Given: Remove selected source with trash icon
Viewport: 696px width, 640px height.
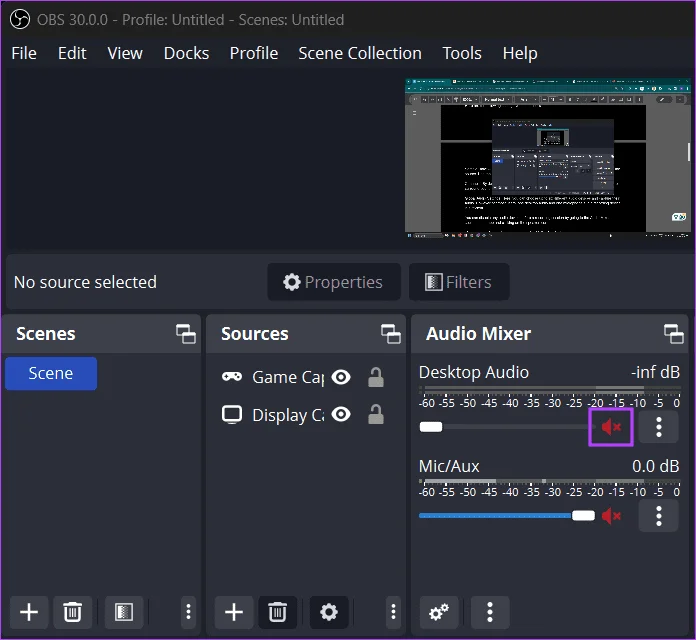Looking at the screenshot, I should [277, 612].
